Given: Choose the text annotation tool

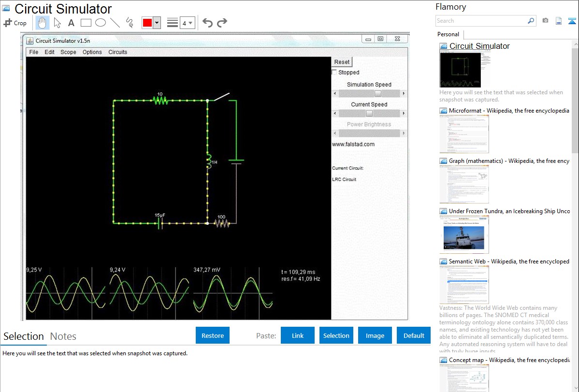Looking at the screenshot, I should click(x=71, y=23).
